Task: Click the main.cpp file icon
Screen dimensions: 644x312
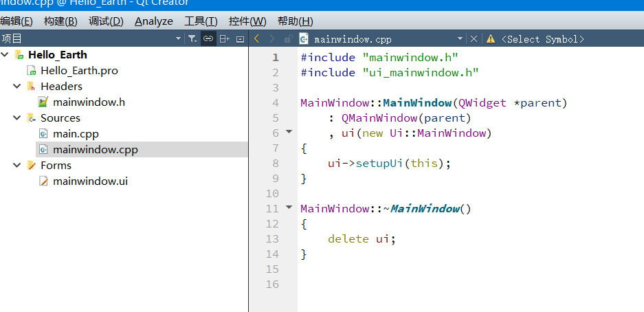Action: coord(43,134)
